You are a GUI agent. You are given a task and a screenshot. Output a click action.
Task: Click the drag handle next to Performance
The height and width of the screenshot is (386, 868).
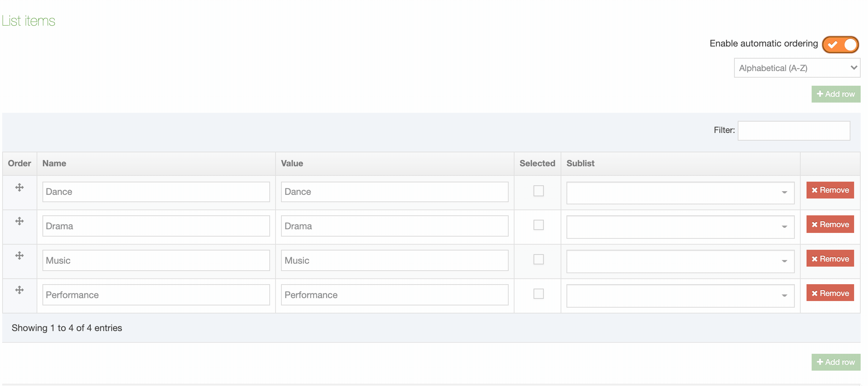pyautogui.click(x=19, y=290)
